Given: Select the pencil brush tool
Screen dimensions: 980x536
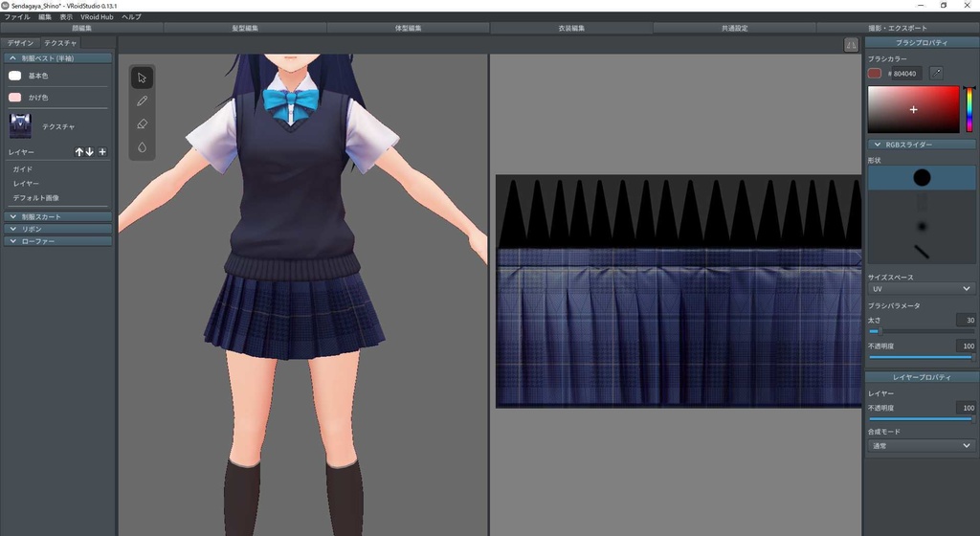Looking at the screenshot, I should point(142,100).
